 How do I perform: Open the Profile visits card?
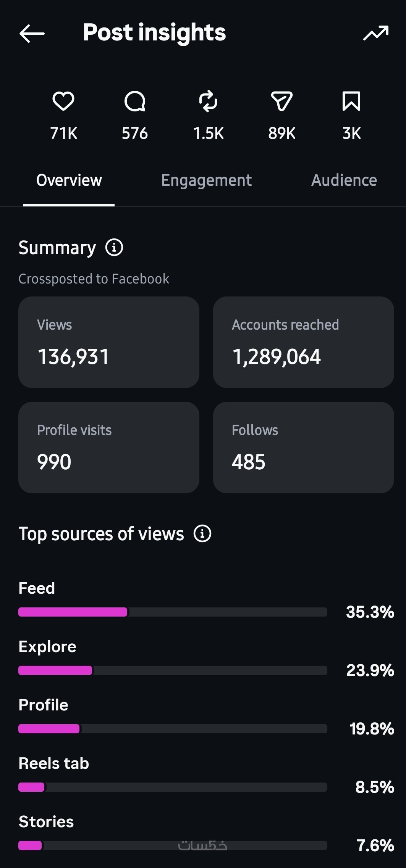[109, 448]
